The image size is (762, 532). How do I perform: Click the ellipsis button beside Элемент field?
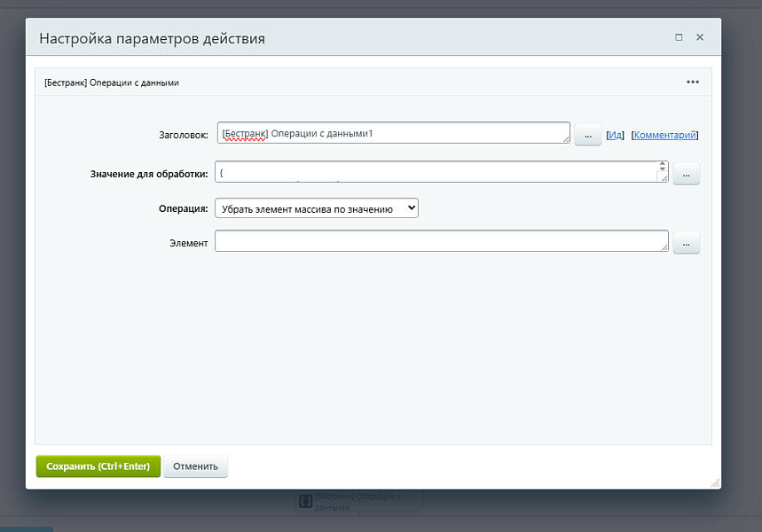coord(686,243)
